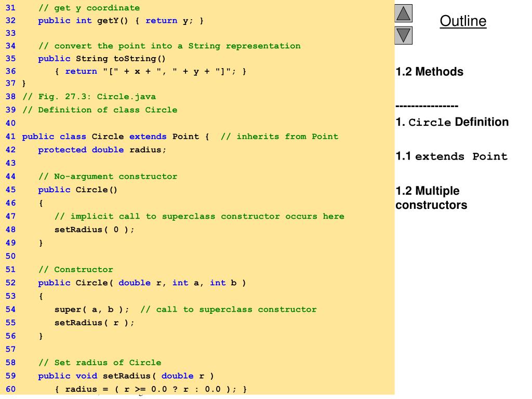Screen dimensions: 532x399
Task: Select the first '1.2 Methods' outline entry
Action: [x=429, y=72]
